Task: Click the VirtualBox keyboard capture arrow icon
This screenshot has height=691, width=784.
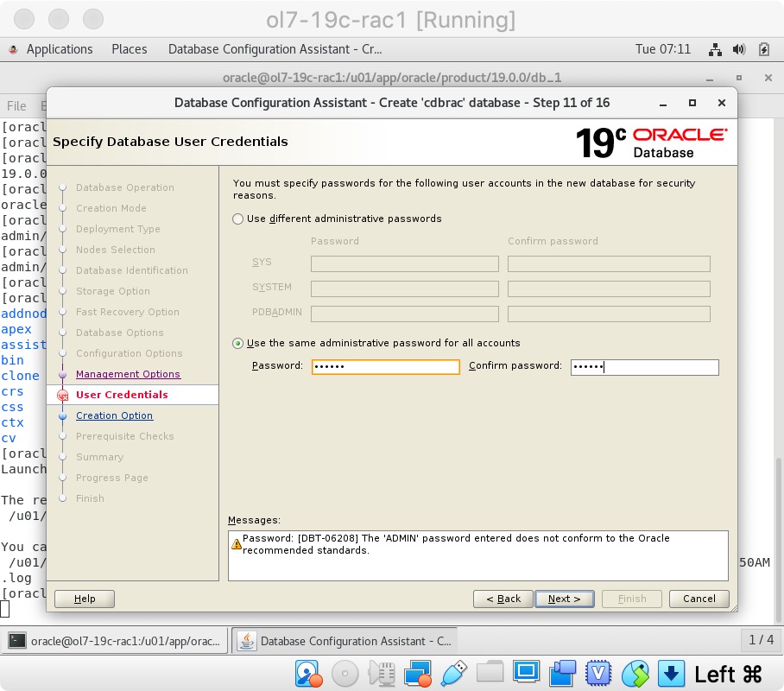Action: pos(671,674)
